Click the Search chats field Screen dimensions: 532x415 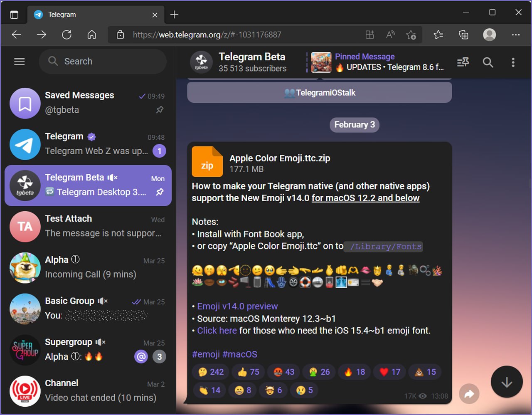point(103,62)
